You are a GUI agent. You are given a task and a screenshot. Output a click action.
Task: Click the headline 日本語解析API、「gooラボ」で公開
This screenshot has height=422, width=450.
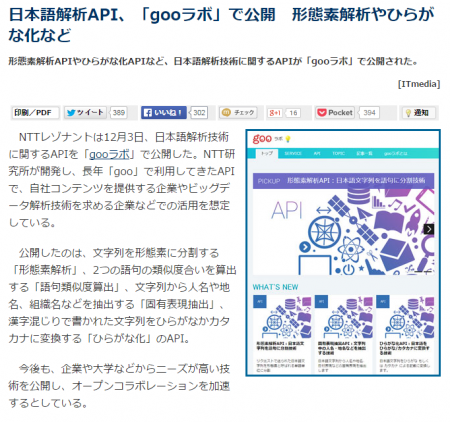tap(221, 25)
